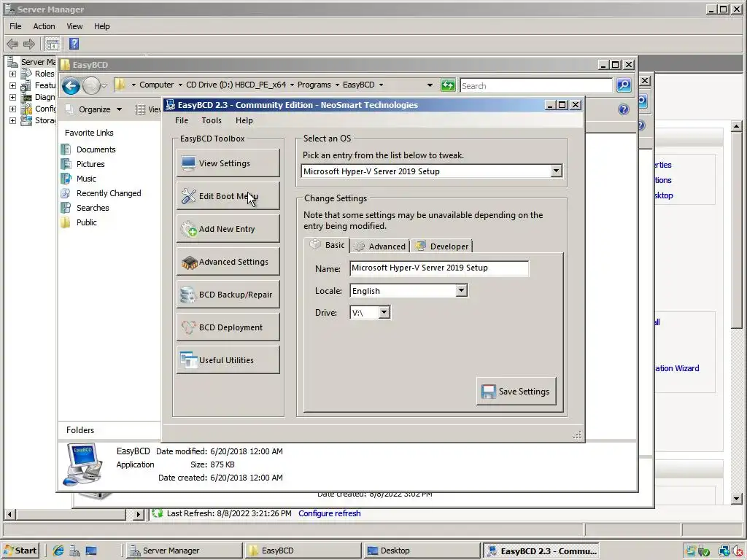Image resolution: width=747 pixels, height=560 pixels.
Task: Open Public folder favorite link
Action: (x=86, y=222)
